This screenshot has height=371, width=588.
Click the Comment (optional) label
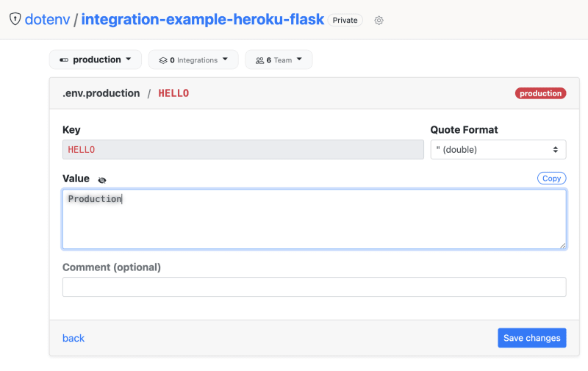(x=112, y=267)
